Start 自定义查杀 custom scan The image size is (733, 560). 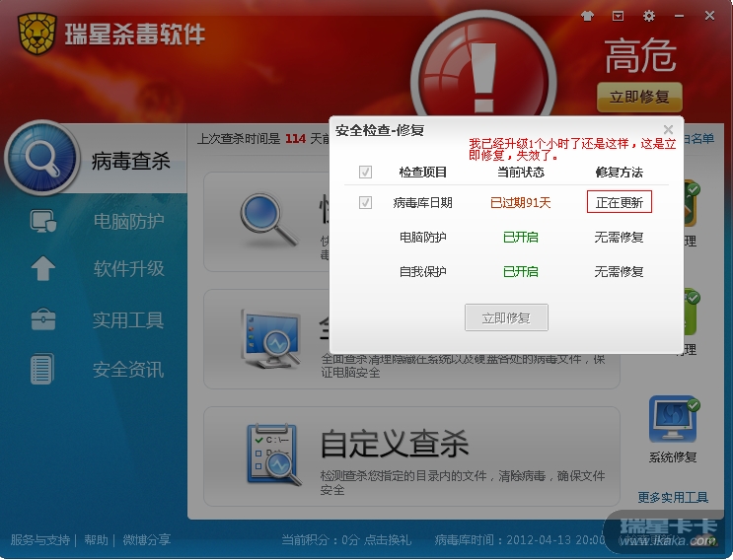[411, 456]
